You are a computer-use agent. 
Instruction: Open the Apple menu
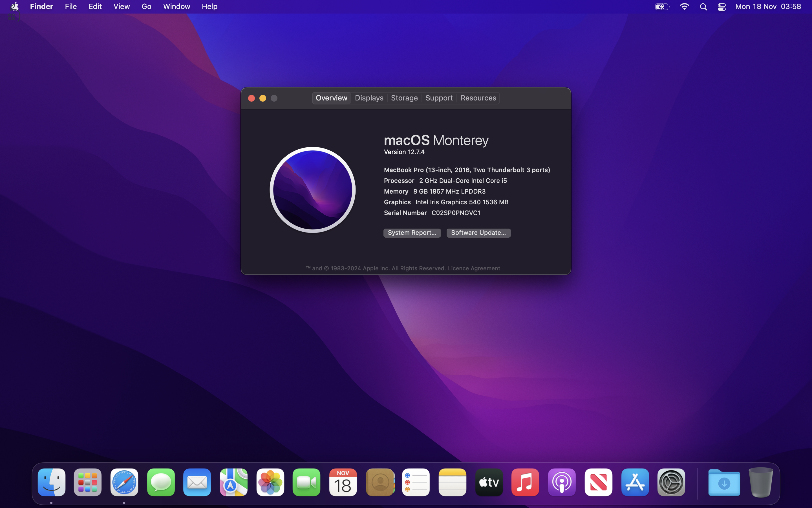coord(15,6)
